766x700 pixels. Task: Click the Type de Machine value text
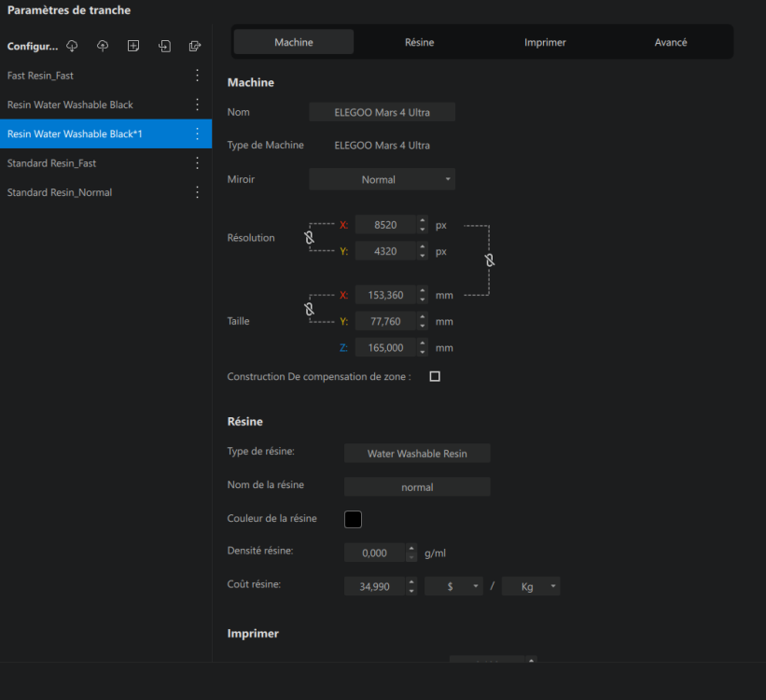pos(382,146)
